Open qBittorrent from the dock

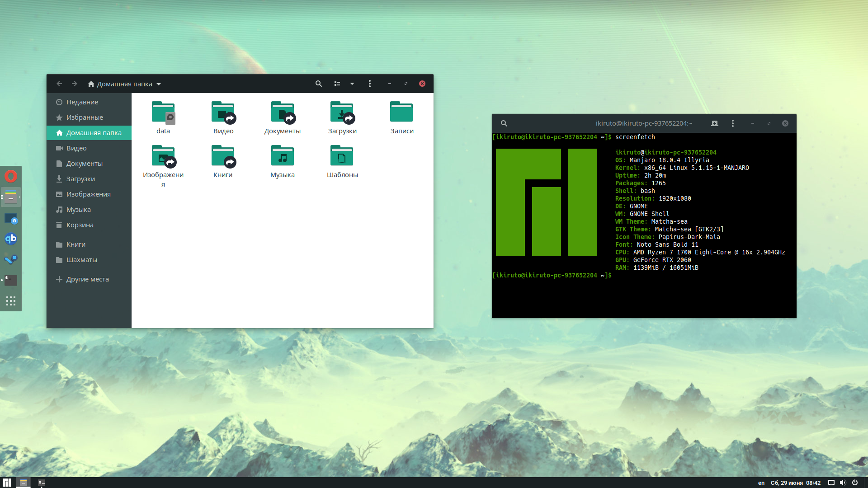(x=11, y=239)
